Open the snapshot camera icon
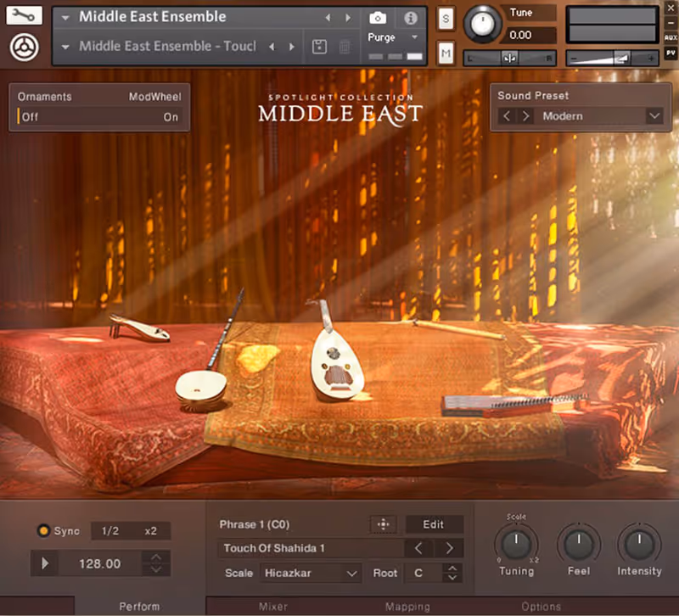Viewport: 679px width, 616px height. [x=376, y=16]
